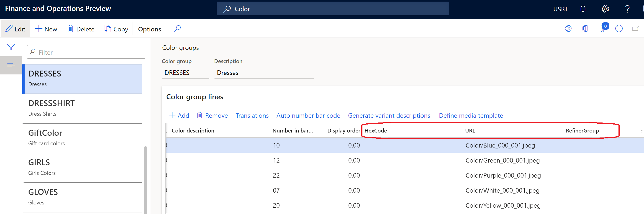Click the Filter search box
The image size is (644, 214).
pos(86,52)
